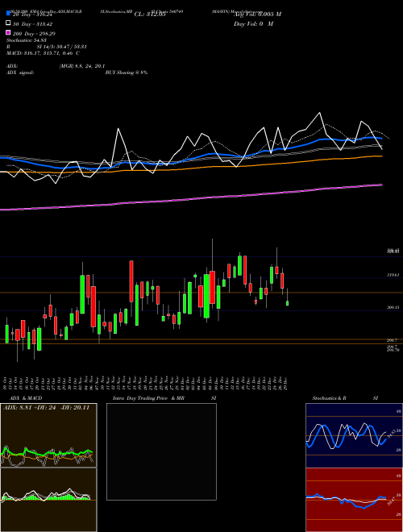Click the blue 20 Day EMA legend swatch

[x=9, y=14]
